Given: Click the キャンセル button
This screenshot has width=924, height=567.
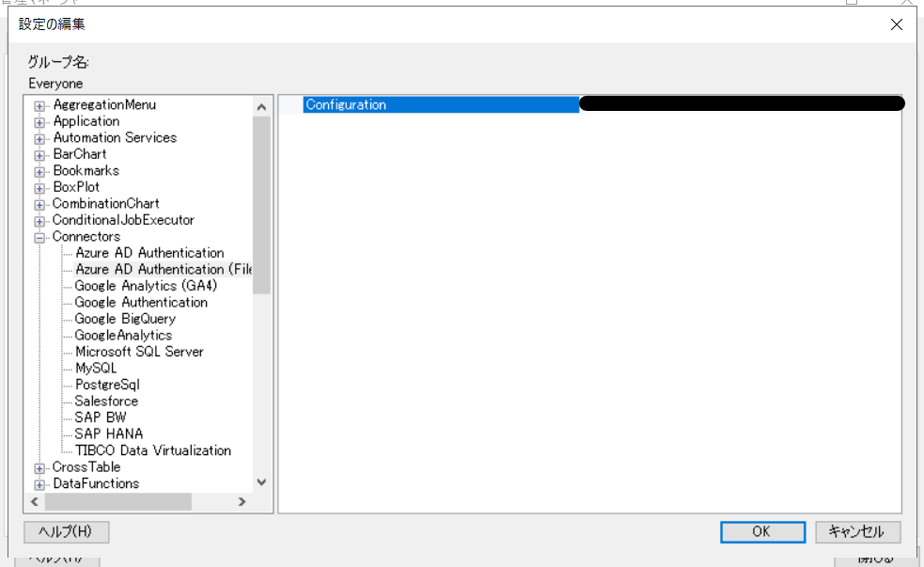Looking at the screenshot, I should [857, 531].
